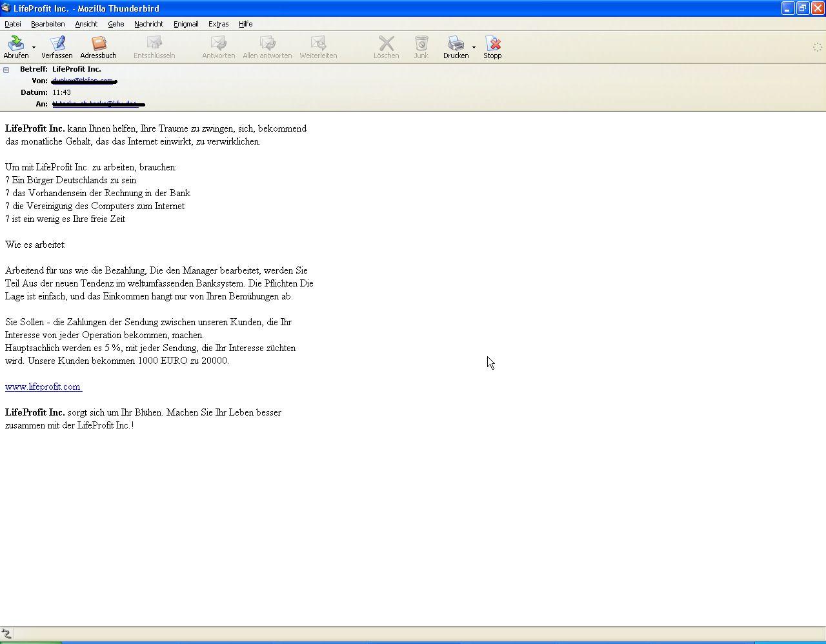This screenshot has height=644, width=826.
Task: Click the activity throbber icon
Action: (817, 47)
